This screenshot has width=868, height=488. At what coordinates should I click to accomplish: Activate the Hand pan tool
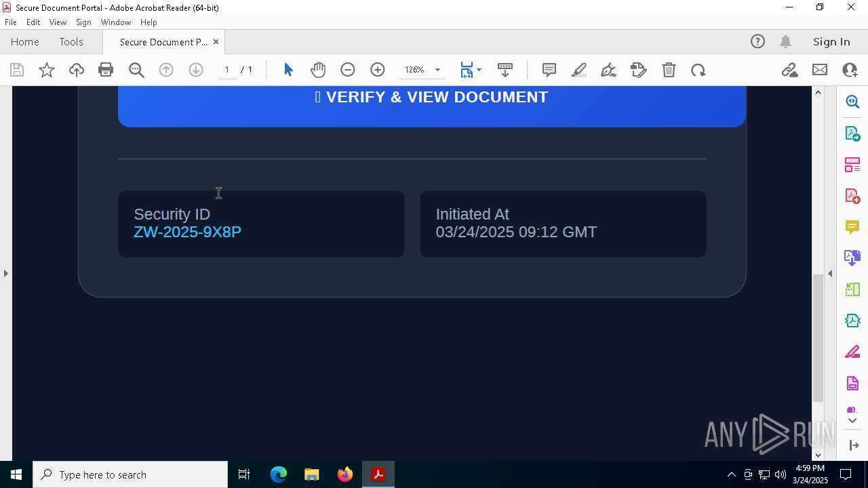click(x=318, y=70)
